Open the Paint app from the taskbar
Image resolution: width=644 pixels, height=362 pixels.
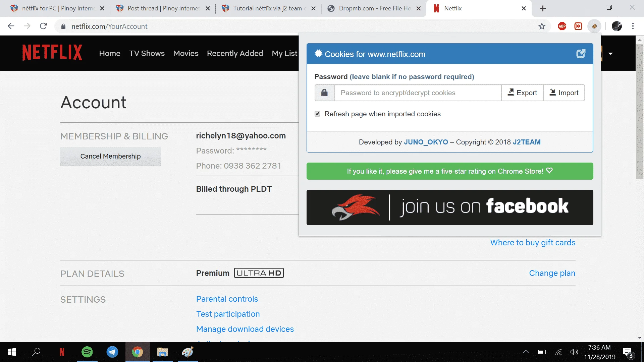click(188, 352)
